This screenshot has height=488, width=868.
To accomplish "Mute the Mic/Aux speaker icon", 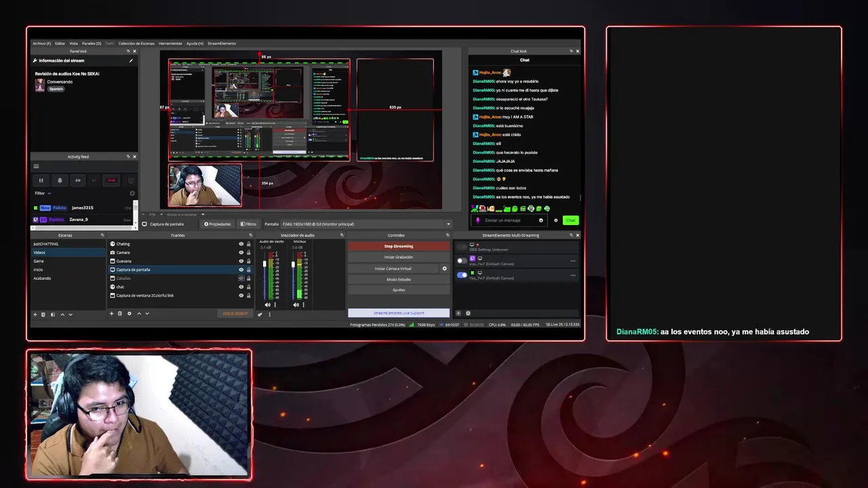I will pos(296,305).
